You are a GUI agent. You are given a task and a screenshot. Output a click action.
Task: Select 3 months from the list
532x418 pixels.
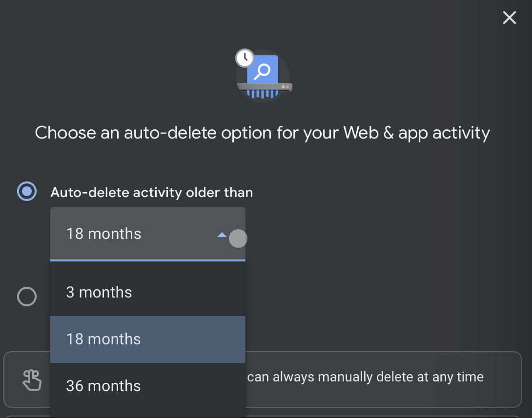(99, 292)
